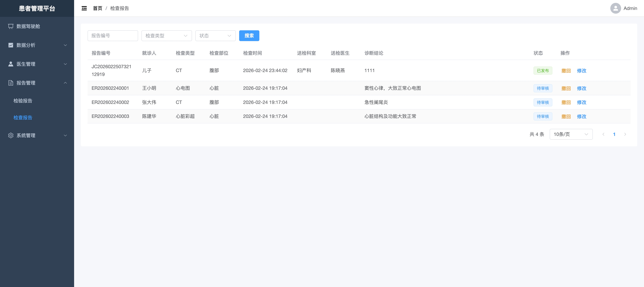This screenshot has width=644, height=287.
Task: Click the 报告编号 column header
Action: (101, 53)
